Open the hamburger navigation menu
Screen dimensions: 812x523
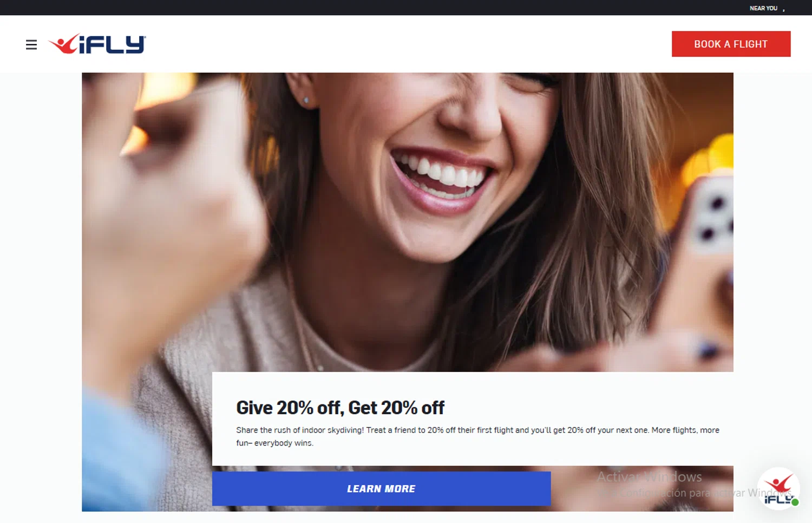(31, 44)
